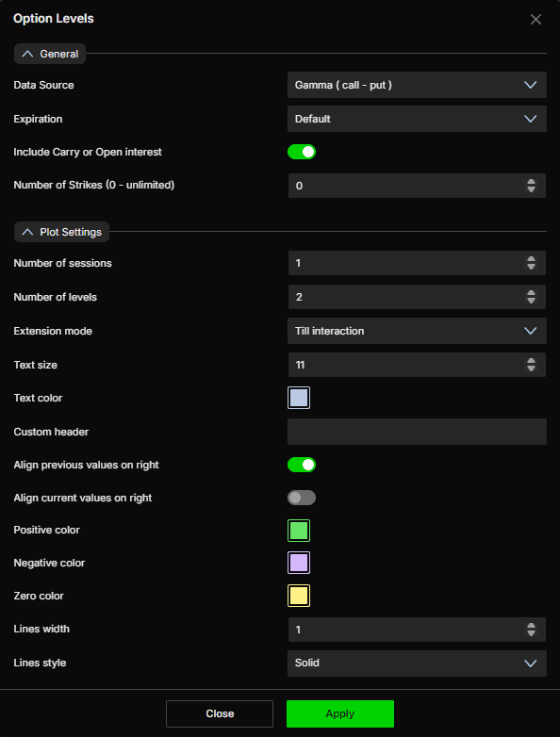This screenshot has width=560, height=737.
Task: Close the Option Levels dialog with X
Action: coord(535,19)
